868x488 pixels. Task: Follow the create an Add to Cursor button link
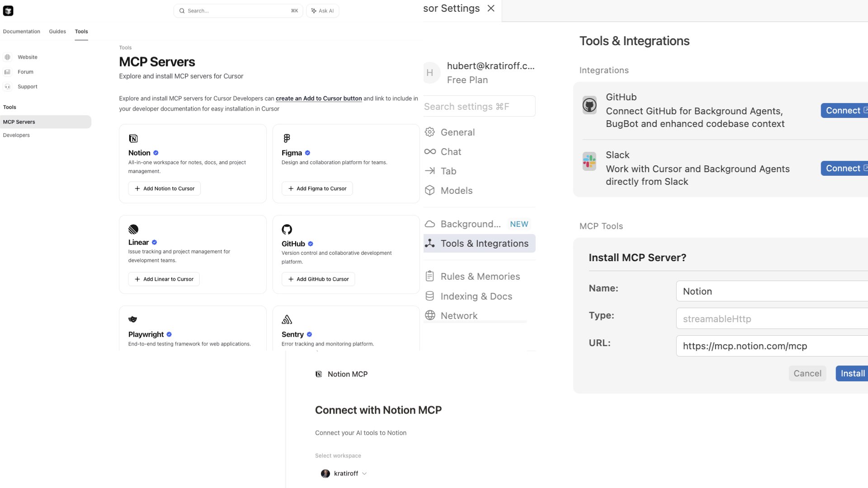[319, 99]
